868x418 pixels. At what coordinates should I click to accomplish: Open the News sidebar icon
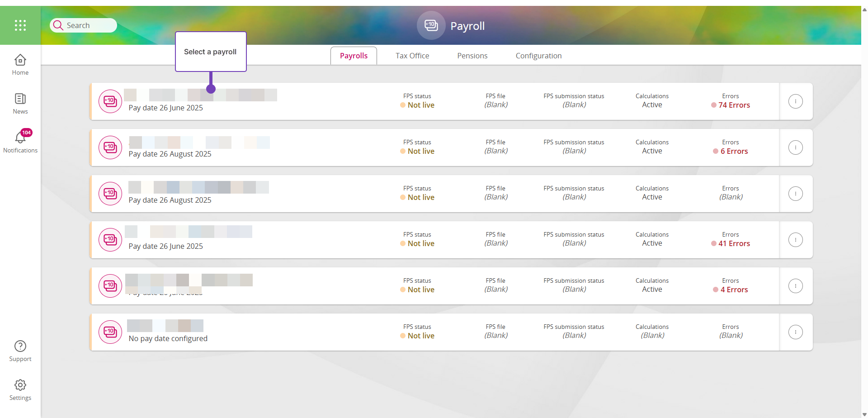(20, 104)
